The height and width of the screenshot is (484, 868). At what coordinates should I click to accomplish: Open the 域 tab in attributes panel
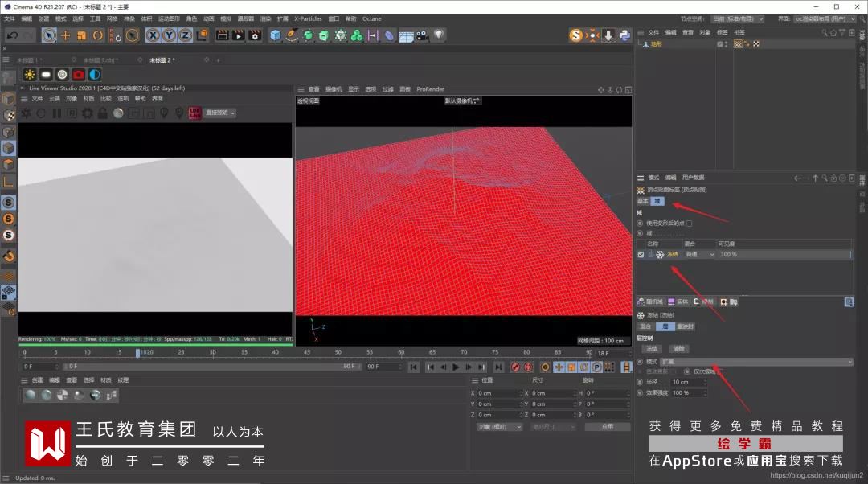click(x=657, y=201)
